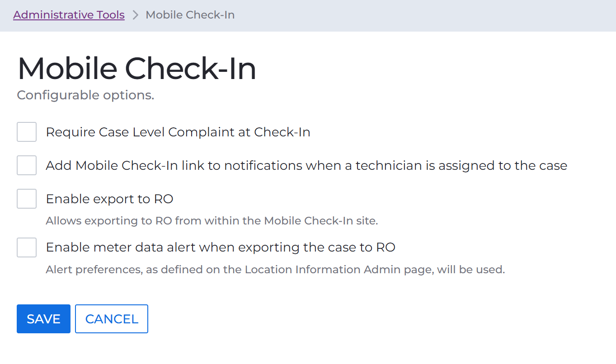Toggle the Enable meter data alert checkbox
The image size is (616, 364).
(27, 247)
